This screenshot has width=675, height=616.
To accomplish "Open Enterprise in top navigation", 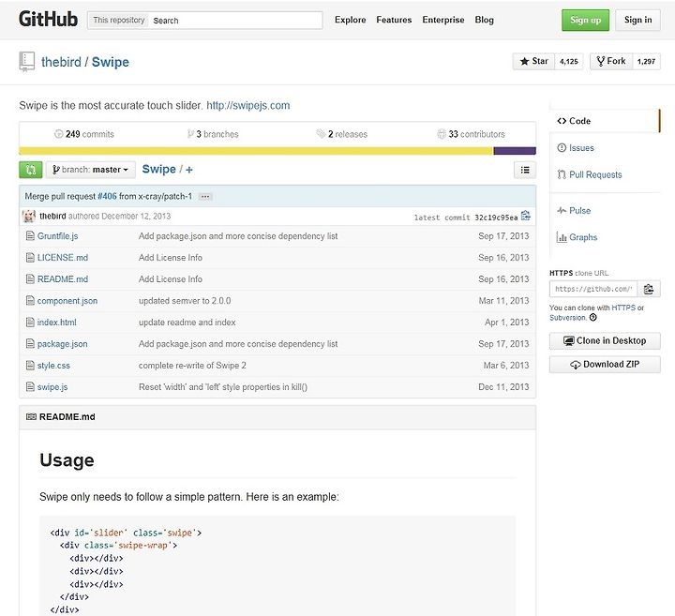I will 442,20.
